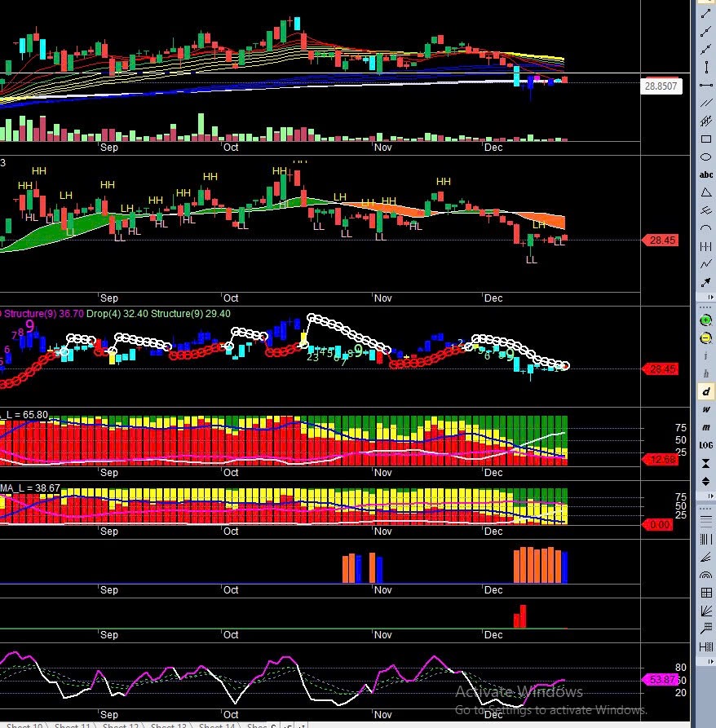Select the Vertical Line tool
The image size is (716, 728).
tap(705, 68)
